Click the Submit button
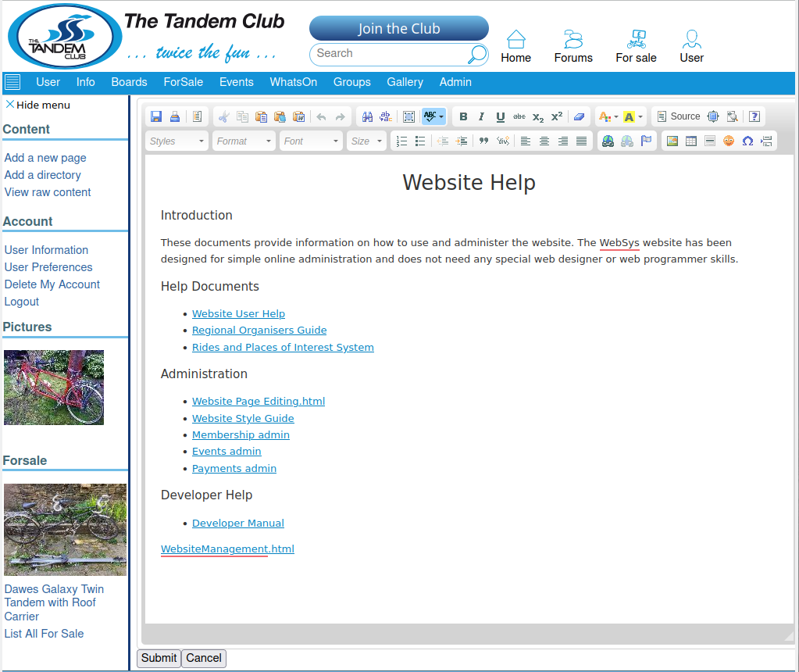The height and width of the screenshot is (672, 799). 159,658
